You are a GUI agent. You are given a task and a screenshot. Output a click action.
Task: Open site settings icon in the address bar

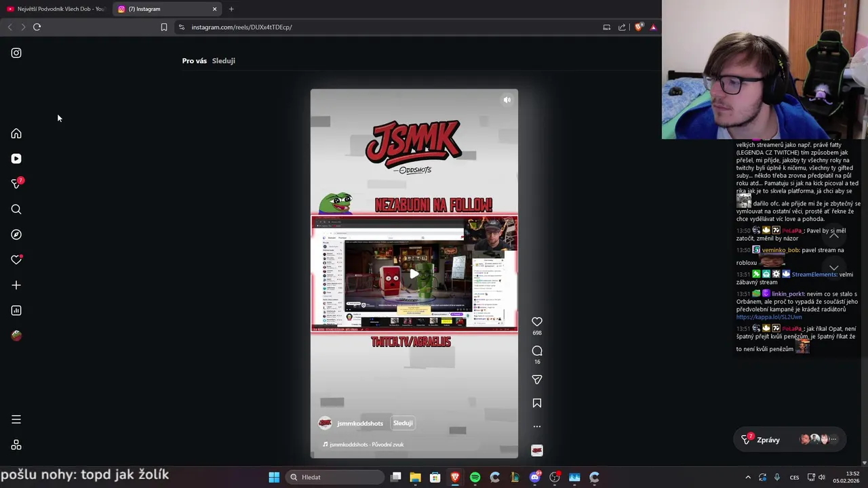tap(181, 27)
